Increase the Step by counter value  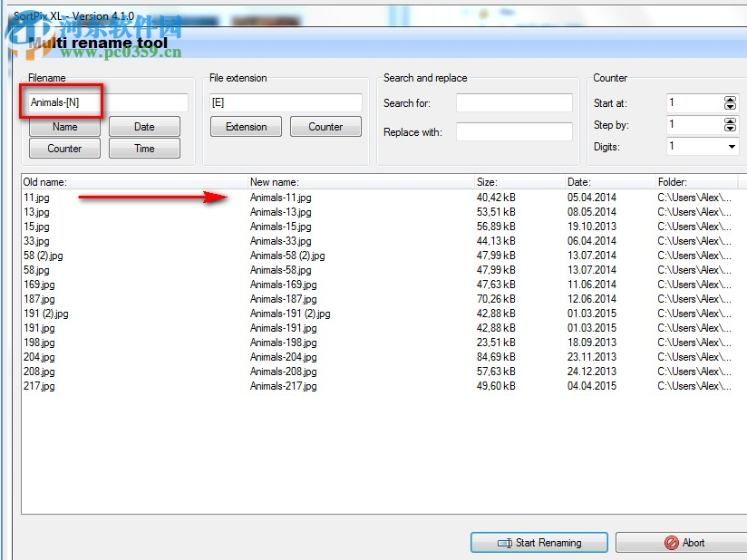pyautogui.click(x=730, y=121)
